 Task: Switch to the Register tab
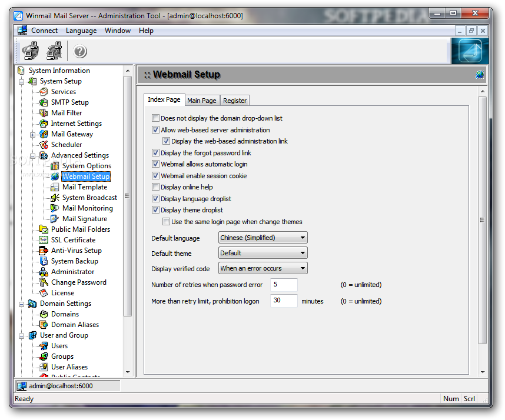(x=235, y=101)
